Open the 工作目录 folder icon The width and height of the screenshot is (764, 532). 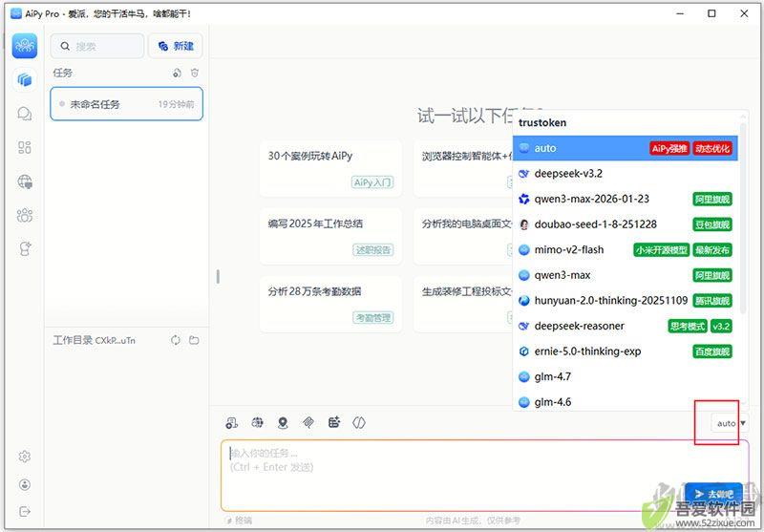click(194, 340)
